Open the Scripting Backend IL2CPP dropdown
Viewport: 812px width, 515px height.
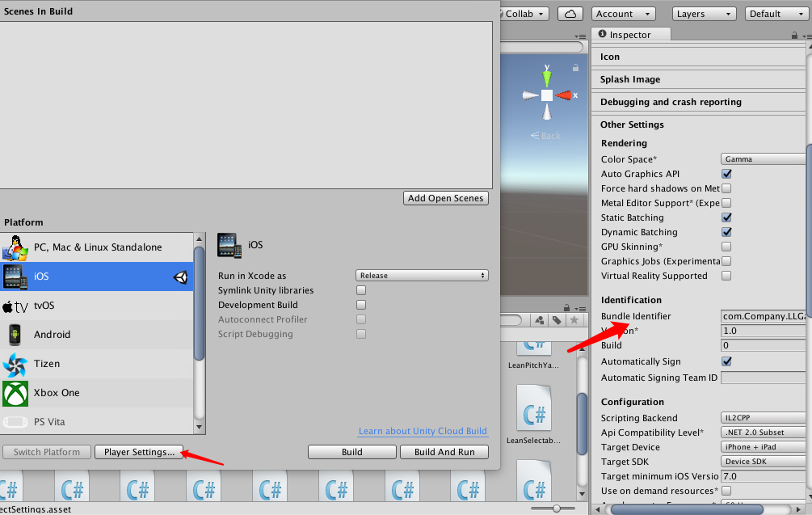pyautogui.click(x=764, y=418)
